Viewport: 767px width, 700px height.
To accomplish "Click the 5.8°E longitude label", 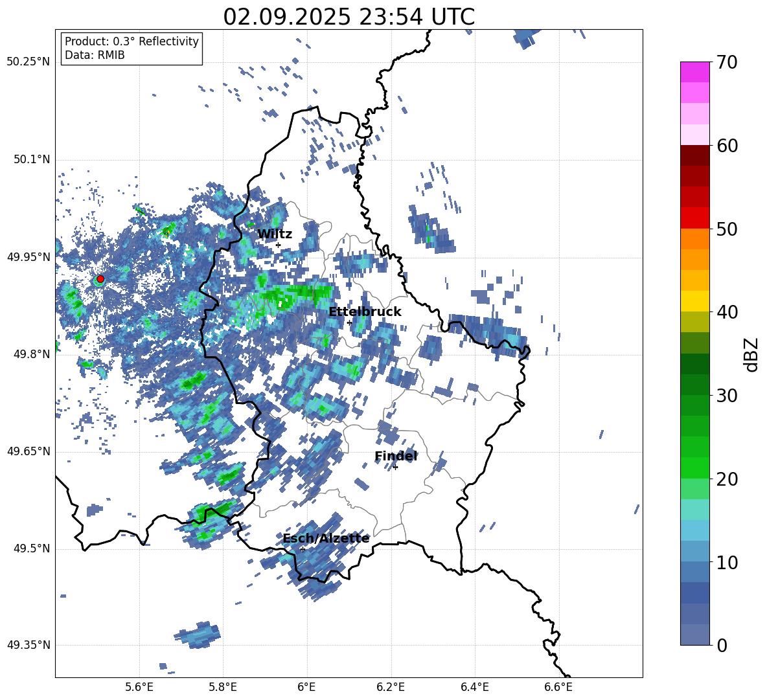I will point(223,687).
